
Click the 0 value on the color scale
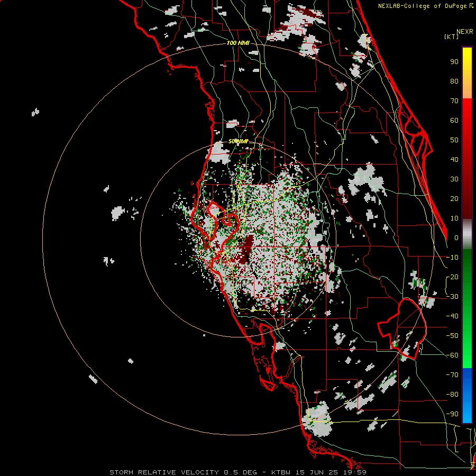point(456,238)
